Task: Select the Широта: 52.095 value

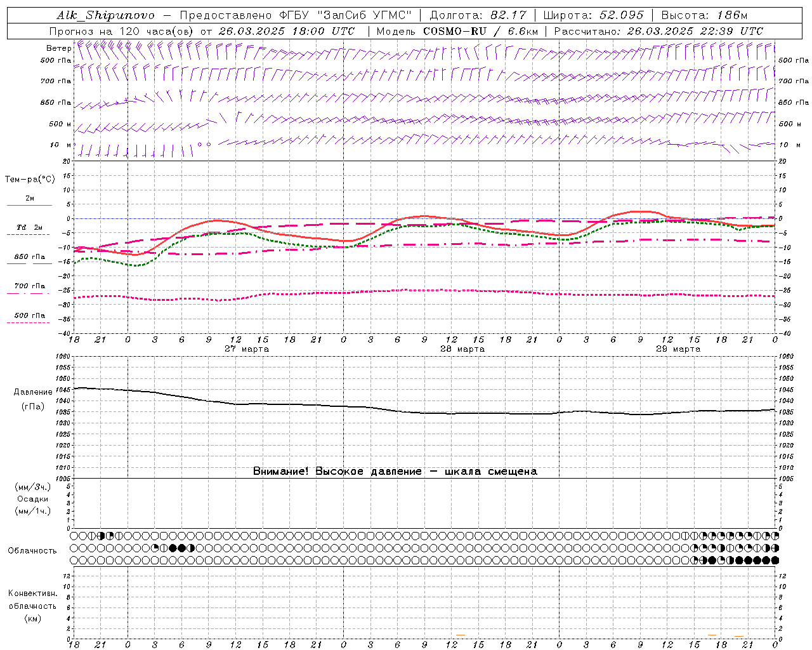Action: point(593,15)
